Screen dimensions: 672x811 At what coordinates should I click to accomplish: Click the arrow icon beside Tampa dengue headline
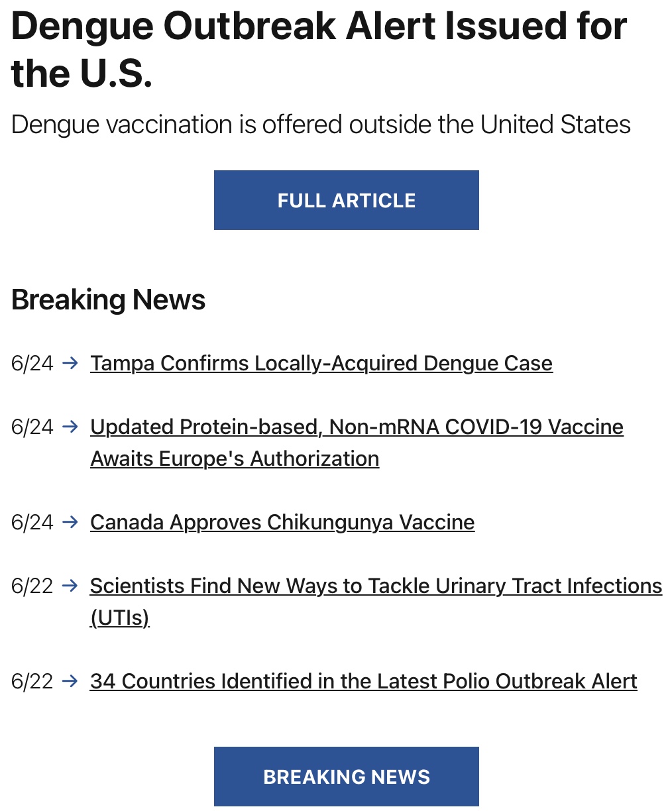(x=70, y=363)
